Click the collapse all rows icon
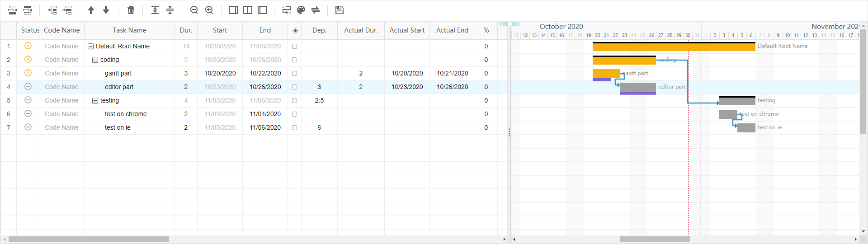 [170, 10]
